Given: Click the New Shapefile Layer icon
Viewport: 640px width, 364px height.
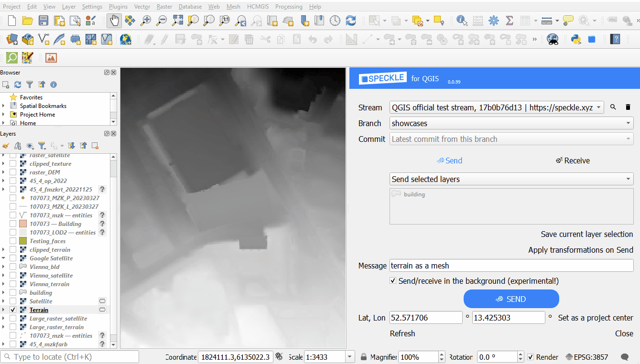Looking at the screenshot, I should [43, 39].
